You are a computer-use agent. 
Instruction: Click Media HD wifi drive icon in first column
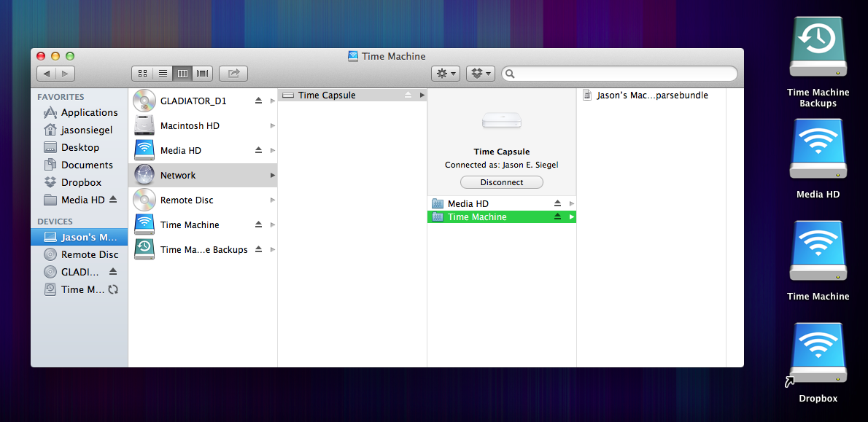click(144, 150)
